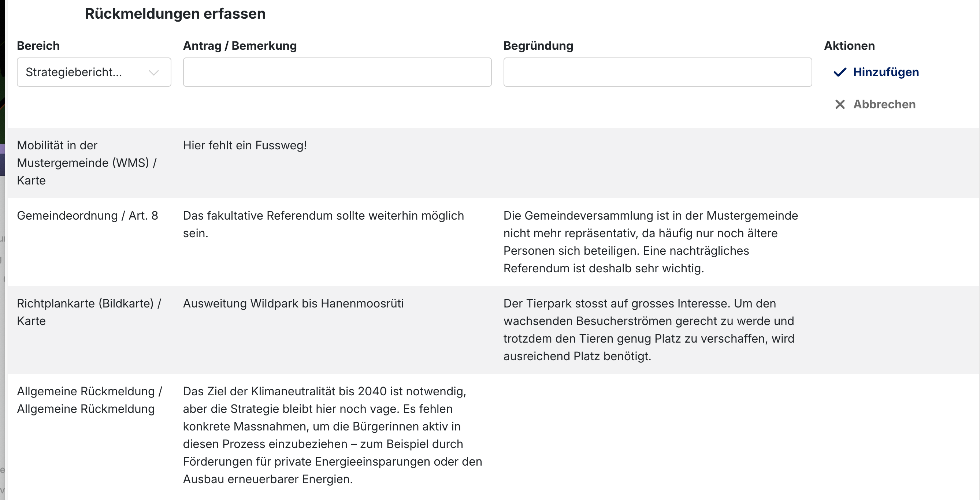Click the Rückmeldungen erfassen heading
Viewport: 980px width, 500px height.
click(175, 14)
